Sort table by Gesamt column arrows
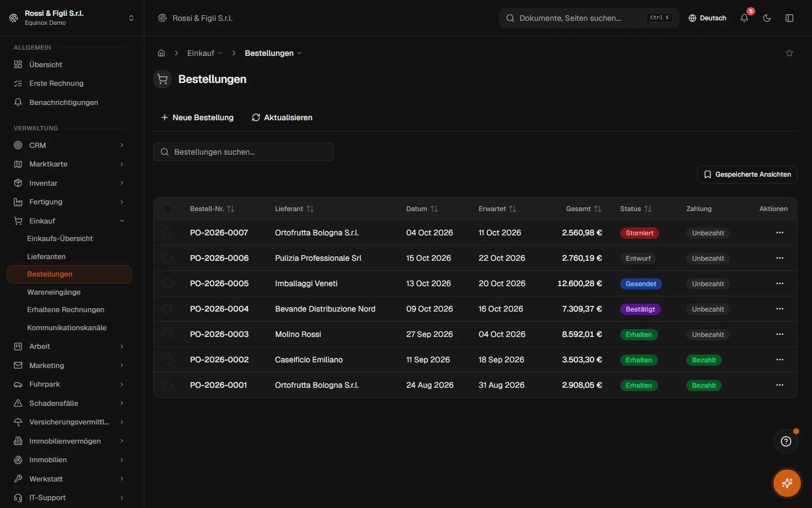 pos(598,209)
